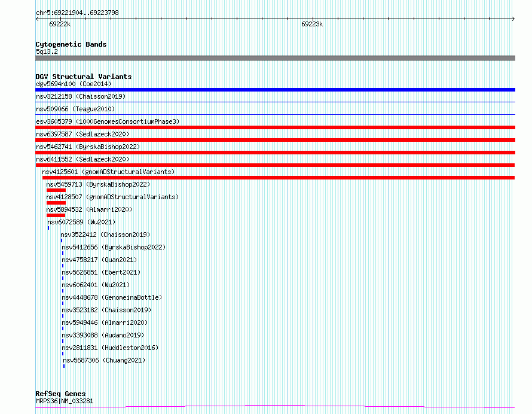Open nsv5412656 (ByrskaBishop2022) variant

pyautogui.click(x=114, y=247)
